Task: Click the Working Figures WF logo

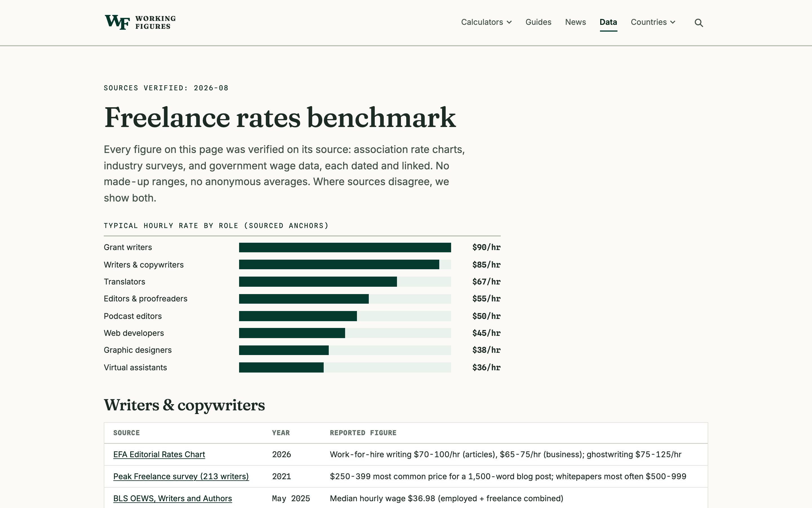Action: (x=140, y=22)
